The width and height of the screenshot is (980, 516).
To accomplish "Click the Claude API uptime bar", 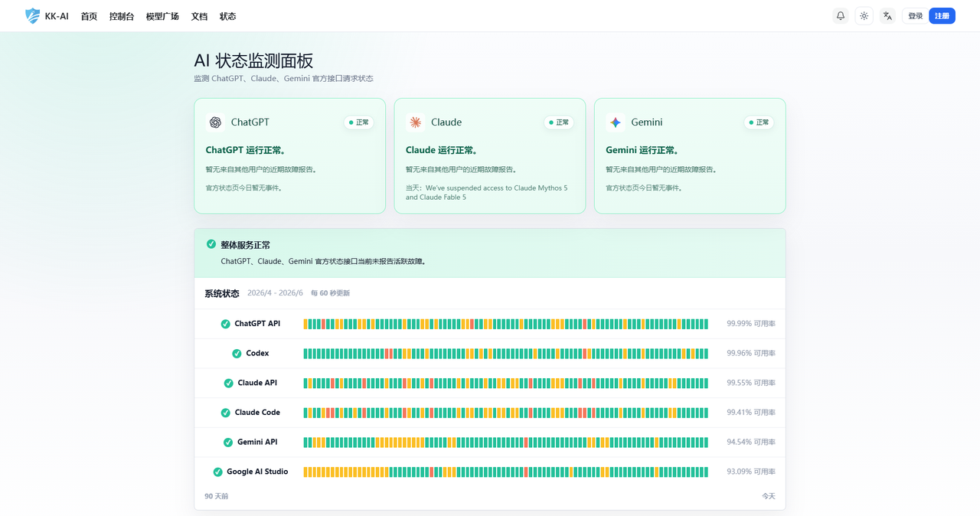I will pyautogui.click(x=506, y=383).
